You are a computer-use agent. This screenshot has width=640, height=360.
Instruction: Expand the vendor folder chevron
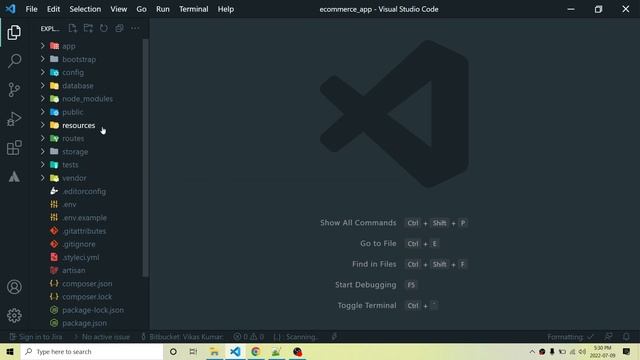[x=43, y=178]
